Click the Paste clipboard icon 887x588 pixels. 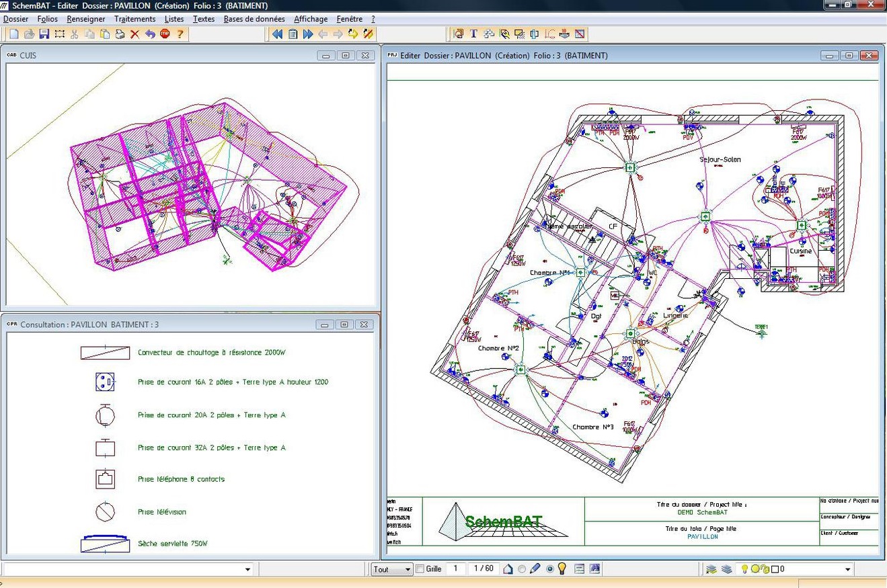coord(104,34)
